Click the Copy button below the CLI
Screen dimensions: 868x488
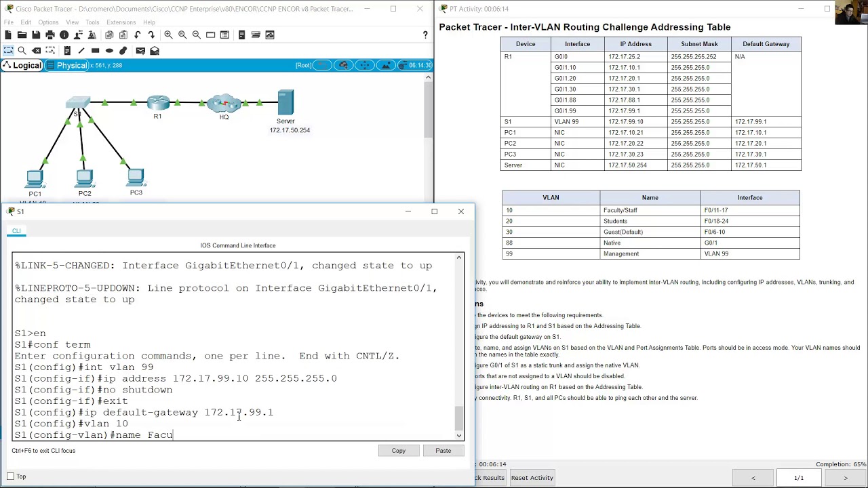398,451
